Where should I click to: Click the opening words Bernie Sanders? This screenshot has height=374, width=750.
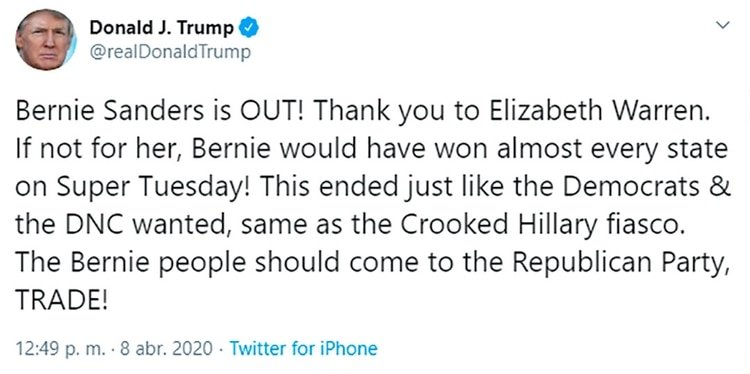108,111
